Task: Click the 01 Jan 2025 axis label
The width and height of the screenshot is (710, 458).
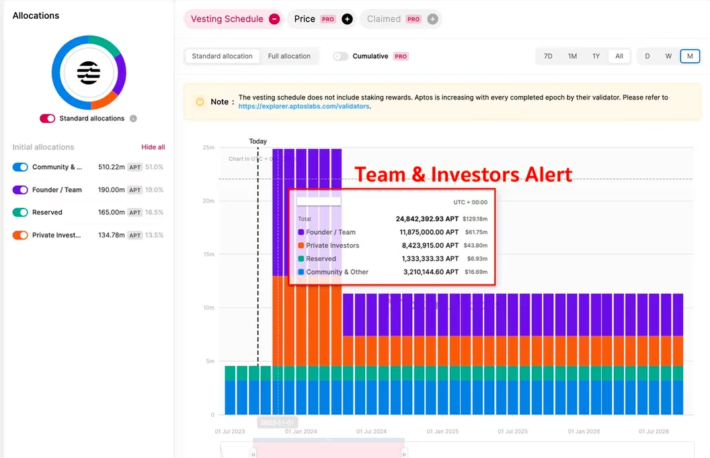Action: click(x=442, y=431)
